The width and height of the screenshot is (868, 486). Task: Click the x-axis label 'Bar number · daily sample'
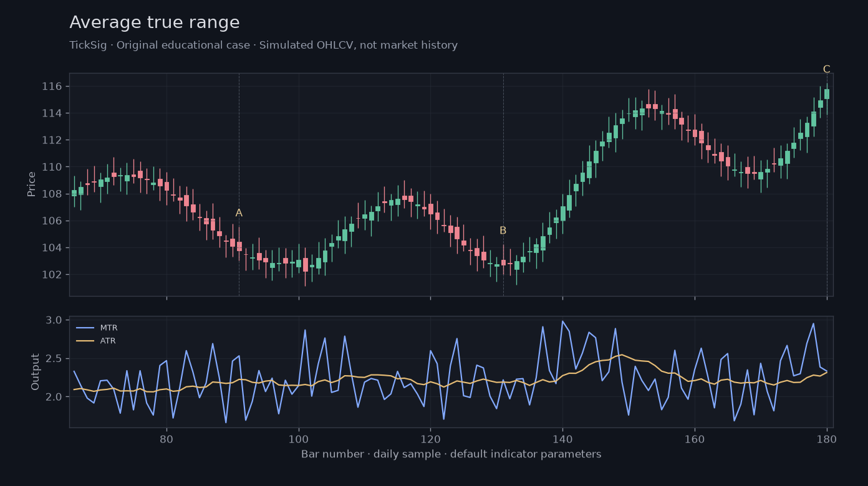[451, 454]
